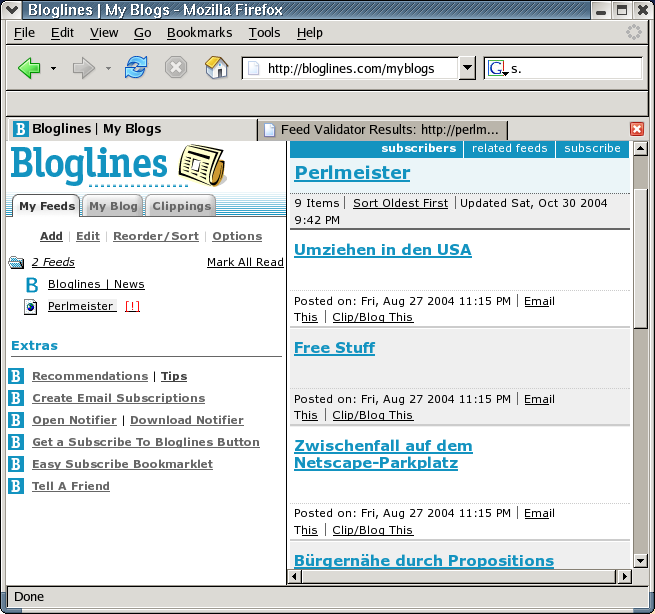Click the B icon beside Recommendations
This screenshot has width=655, height=614.
[16, 376]
